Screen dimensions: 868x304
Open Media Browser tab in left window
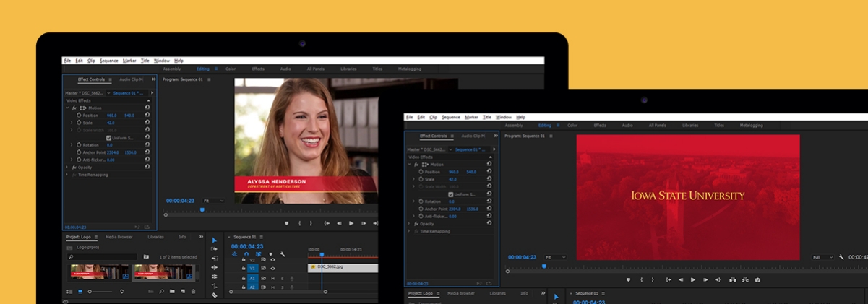119,237
